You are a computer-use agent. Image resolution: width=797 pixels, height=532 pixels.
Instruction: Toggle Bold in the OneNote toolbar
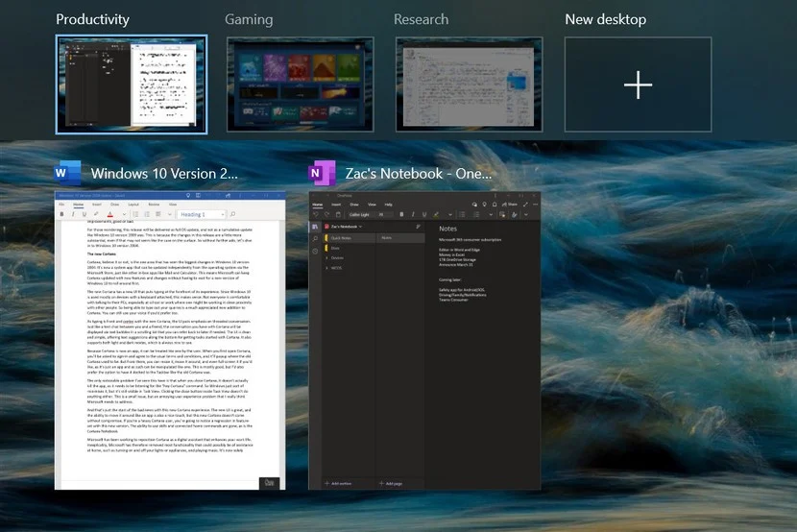point(401,214)
